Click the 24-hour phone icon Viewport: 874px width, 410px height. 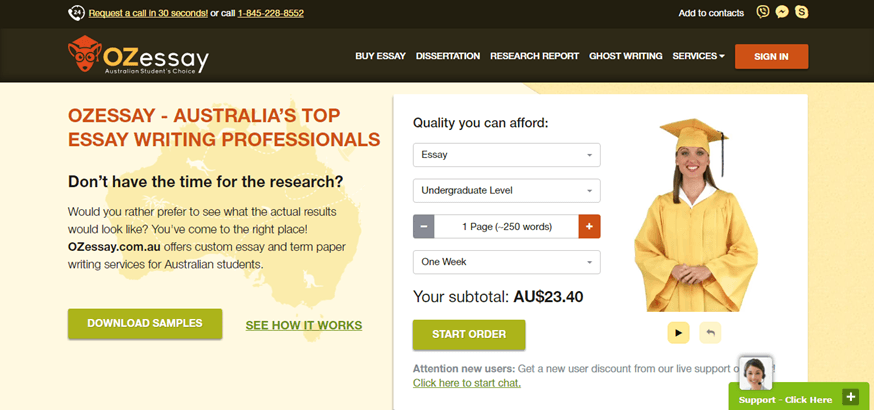pos(76,13)
